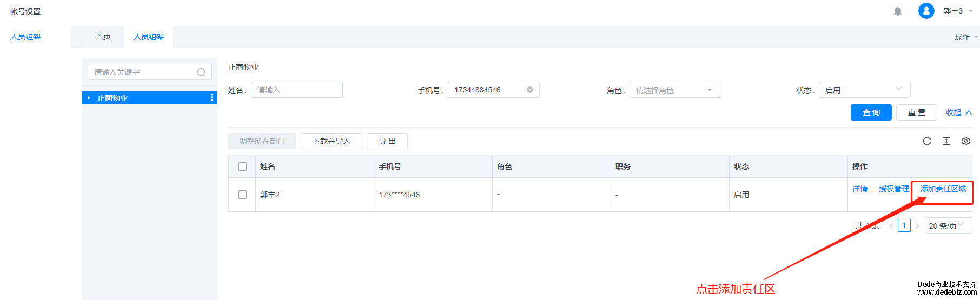
Task: Open the 操作 dropdown menu
Action: click(966, 37)
